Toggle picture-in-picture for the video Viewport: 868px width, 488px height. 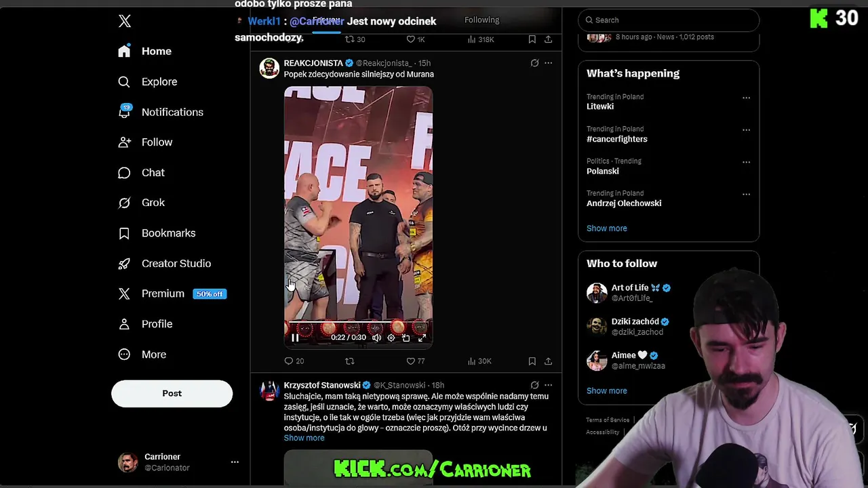coord(406,338)
